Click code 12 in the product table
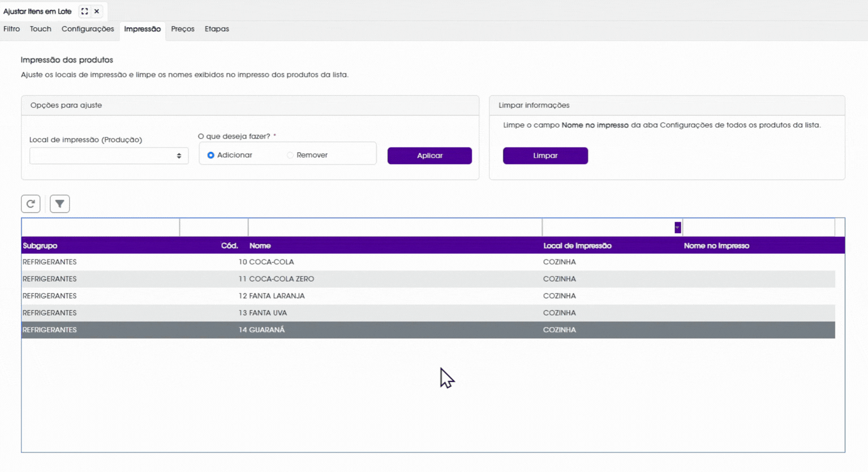 [243, 296]
